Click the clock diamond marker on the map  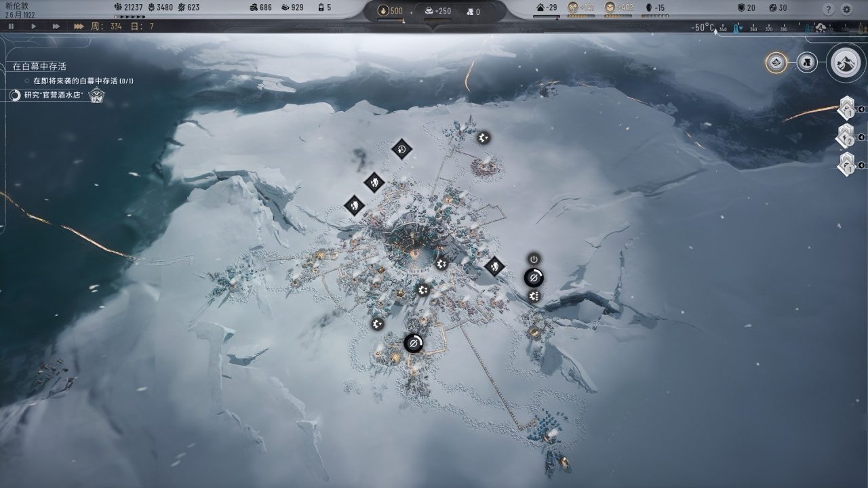[x=401, y=149]
